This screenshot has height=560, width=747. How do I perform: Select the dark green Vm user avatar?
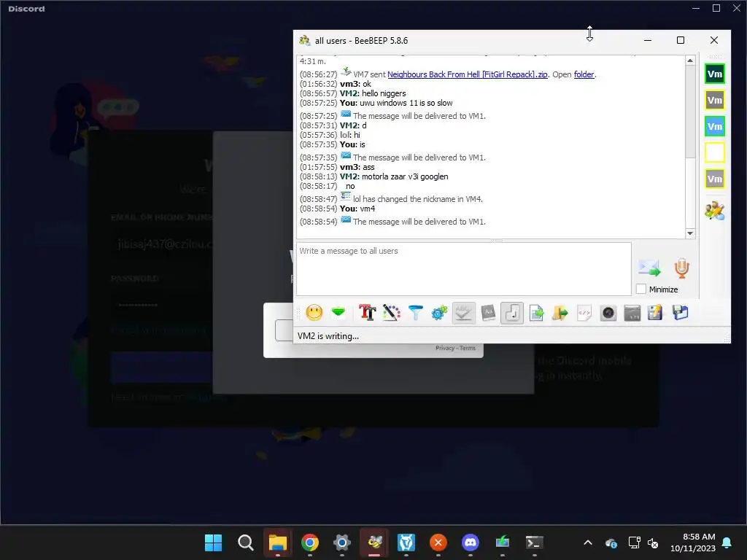coord(715,74)
